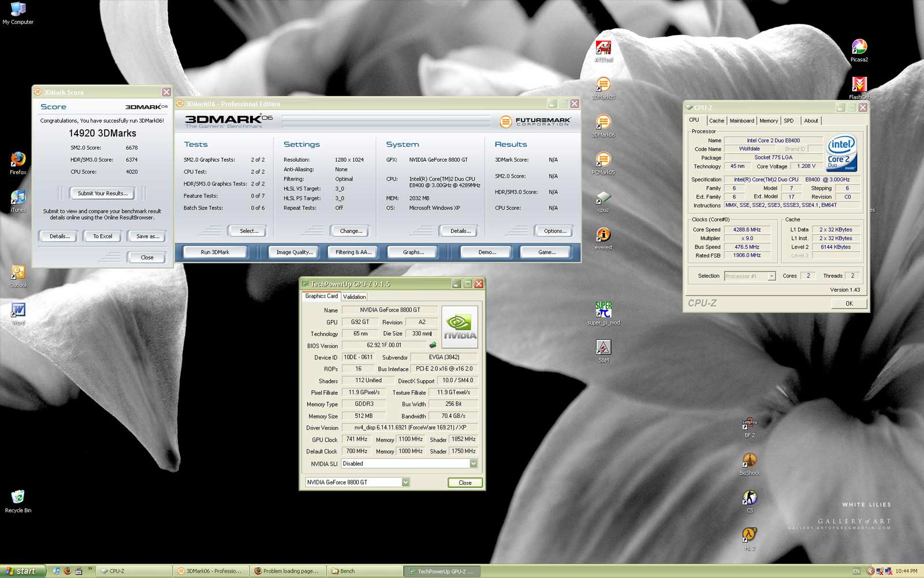This screenshot has width=924, height=578.
Task: Click Close in 3DMark Score window
Action: click(147, 257)
